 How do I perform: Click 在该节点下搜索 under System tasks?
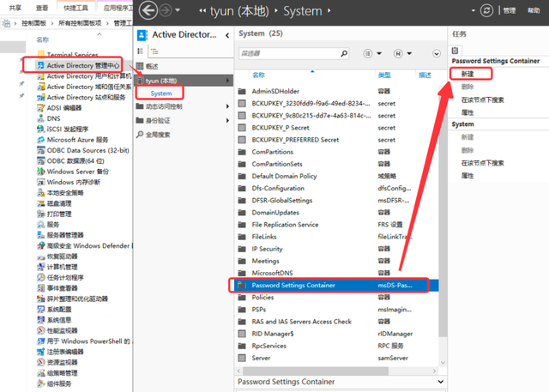482,163
